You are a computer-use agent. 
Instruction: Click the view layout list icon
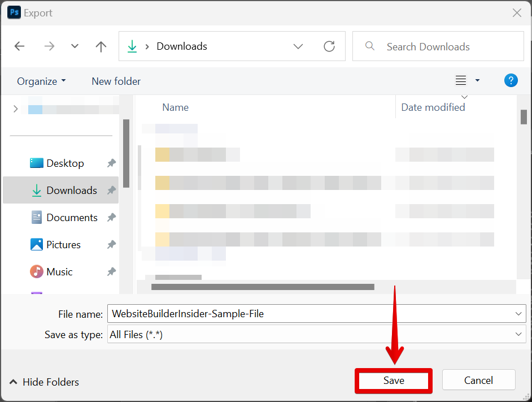pos(461,81)
